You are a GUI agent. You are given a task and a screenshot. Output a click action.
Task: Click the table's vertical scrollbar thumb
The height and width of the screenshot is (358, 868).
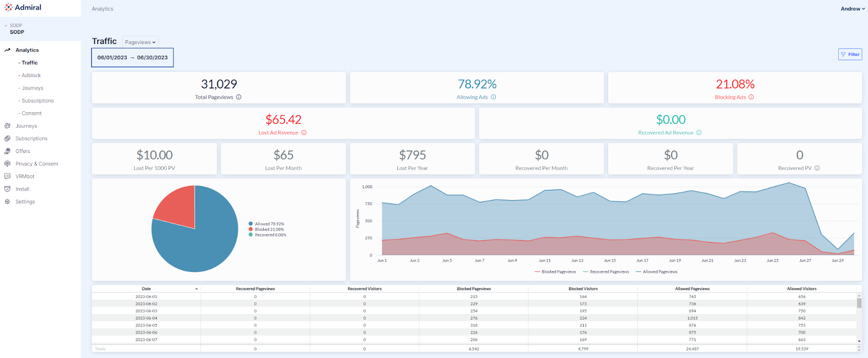click(859, 303)
